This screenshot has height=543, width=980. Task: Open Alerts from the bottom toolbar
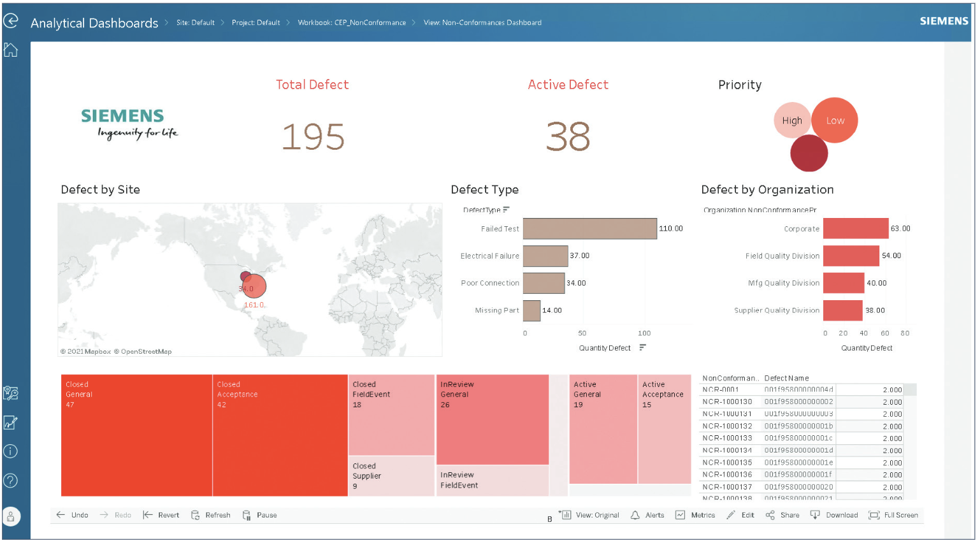click(647, 515)
